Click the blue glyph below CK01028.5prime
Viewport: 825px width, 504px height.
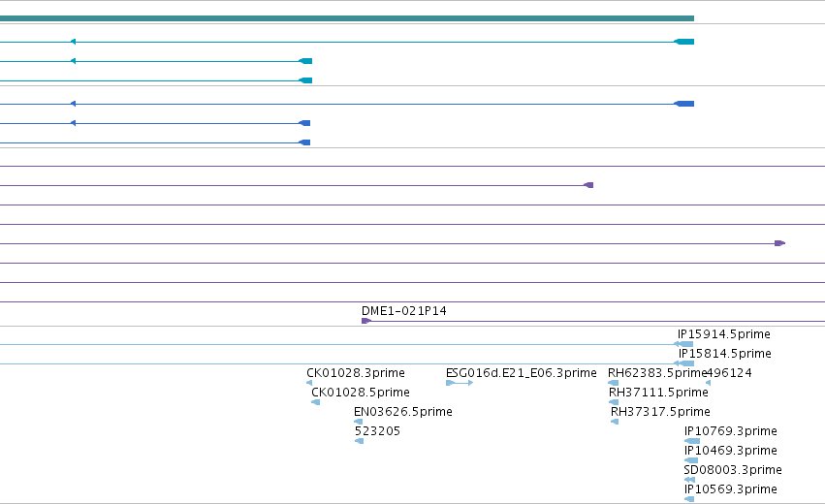(316, 402)
